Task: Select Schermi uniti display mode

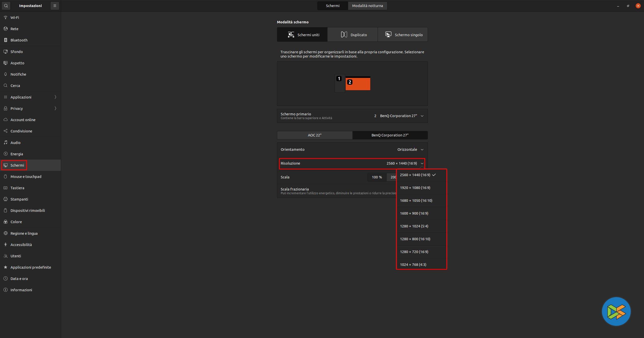Action: [302, 35]
